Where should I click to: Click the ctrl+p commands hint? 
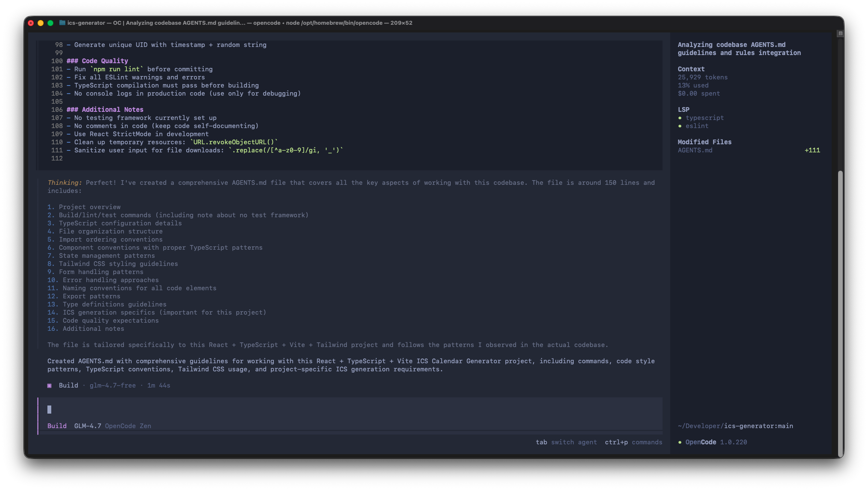(x=633, y=442)
